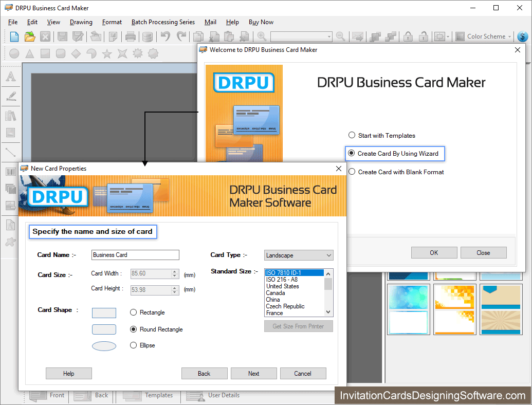Screen dimensions: 532x405
Task: Click the Save floppy disk icon
Action: 62,36
